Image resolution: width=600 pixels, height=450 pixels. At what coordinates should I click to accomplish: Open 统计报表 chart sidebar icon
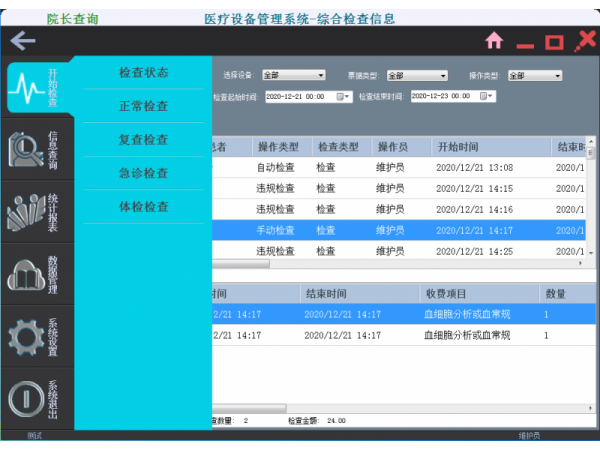coord(27,212)
